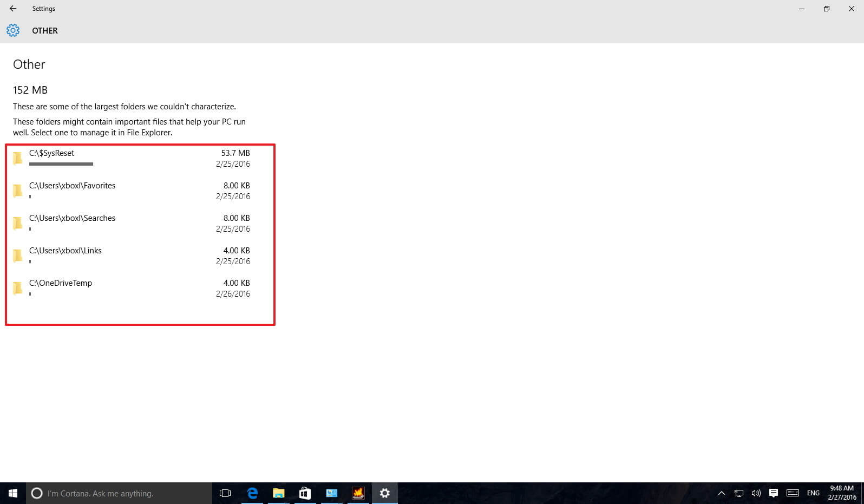Open the Action Center notifications icon
Screen dimensions: 864x504
click(774, 493)
